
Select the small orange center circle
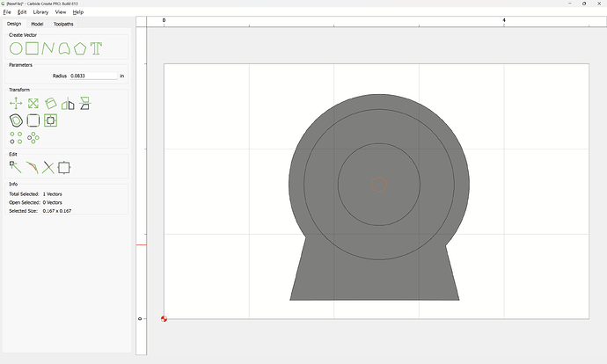[x=379, y=185]
